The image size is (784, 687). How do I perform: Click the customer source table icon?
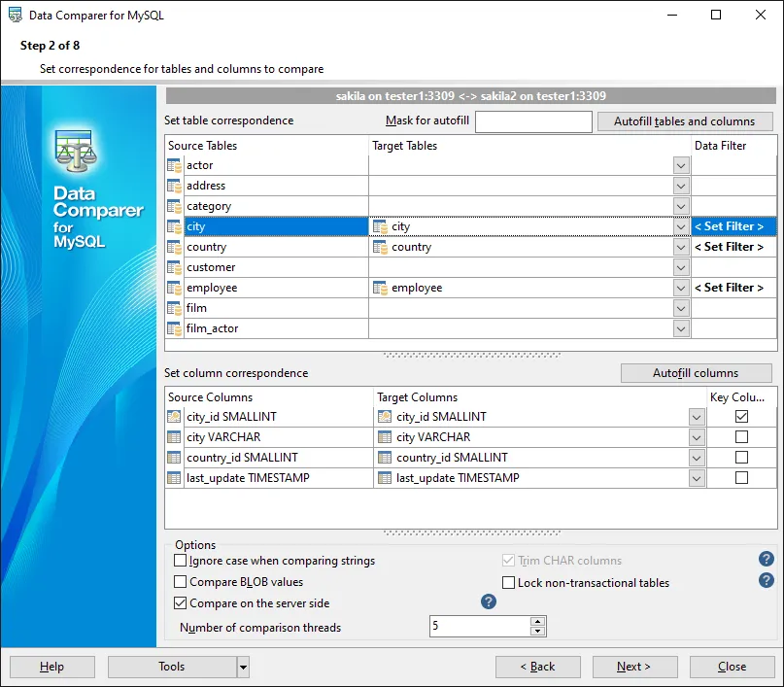(x=174, y=267)
